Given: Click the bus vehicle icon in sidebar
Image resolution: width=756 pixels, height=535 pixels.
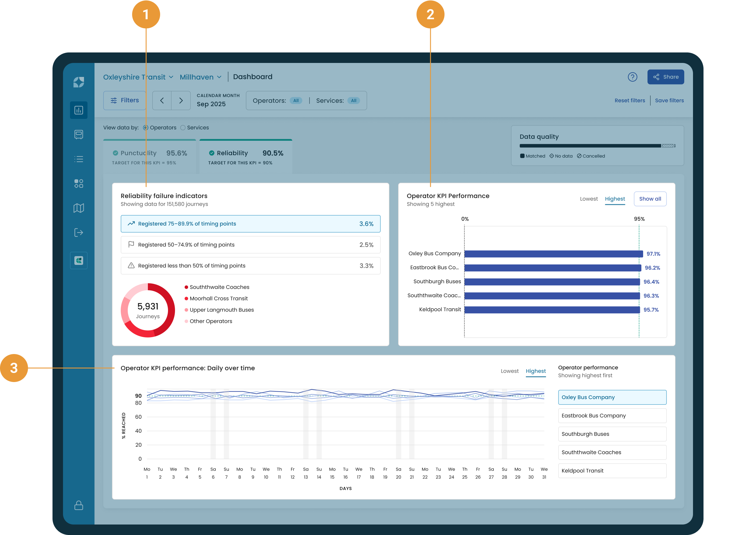Looking at the screenshot, I should (x=78, y=134).
